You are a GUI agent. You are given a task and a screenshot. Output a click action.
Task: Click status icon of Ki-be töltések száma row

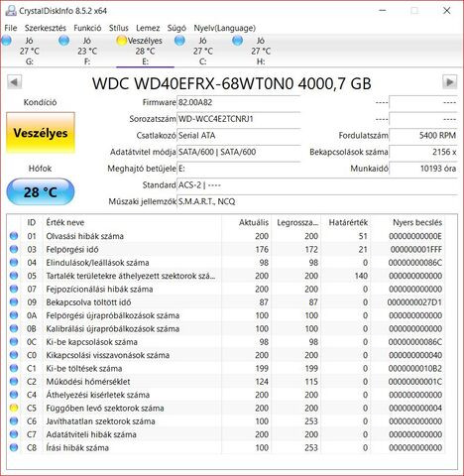click(x=14, y=368)
